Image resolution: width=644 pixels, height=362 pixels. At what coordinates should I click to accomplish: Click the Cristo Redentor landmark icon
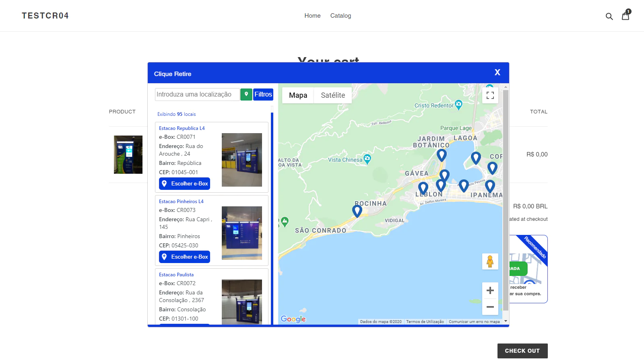click(x=458, y=105)
